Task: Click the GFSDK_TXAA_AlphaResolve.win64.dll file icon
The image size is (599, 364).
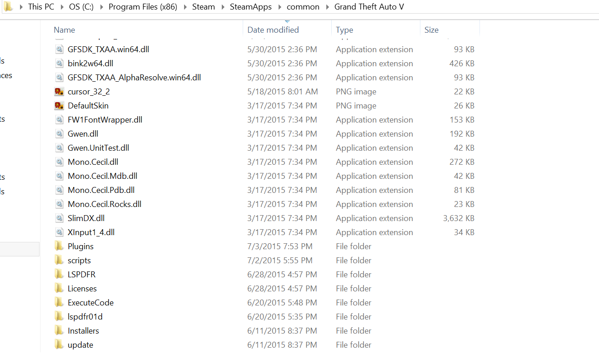Action: (59, 78)
